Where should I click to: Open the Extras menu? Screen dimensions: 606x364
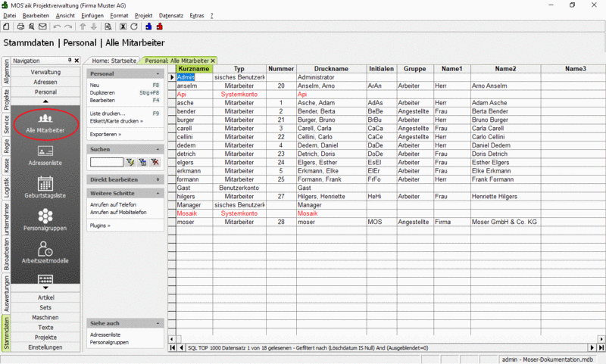(197, 15)
